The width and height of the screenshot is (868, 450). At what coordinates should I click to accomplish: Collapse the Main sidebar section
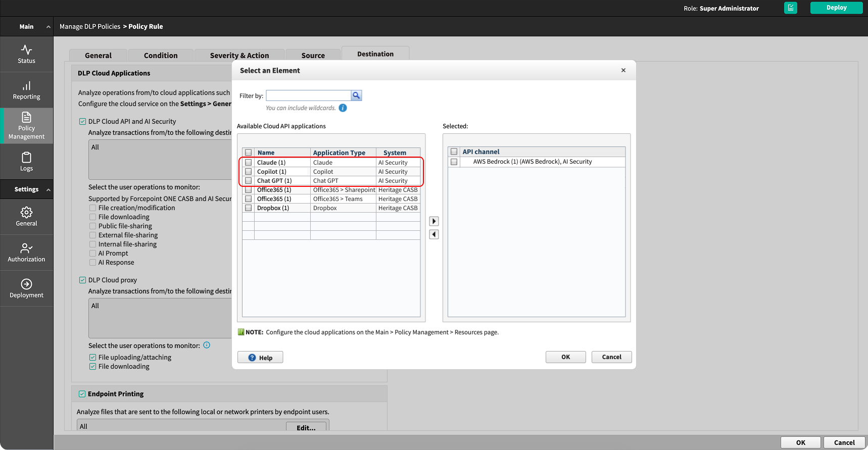[49, 27]
